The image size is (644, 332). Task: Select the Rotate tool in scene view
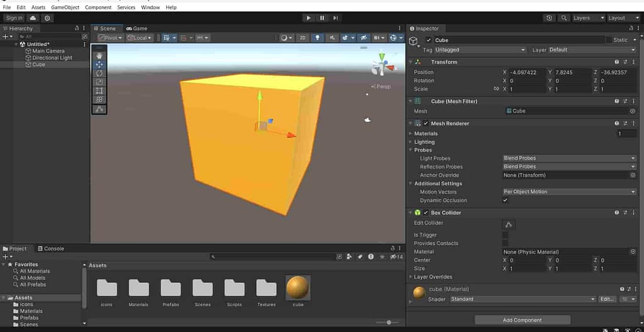click(99, 73)
